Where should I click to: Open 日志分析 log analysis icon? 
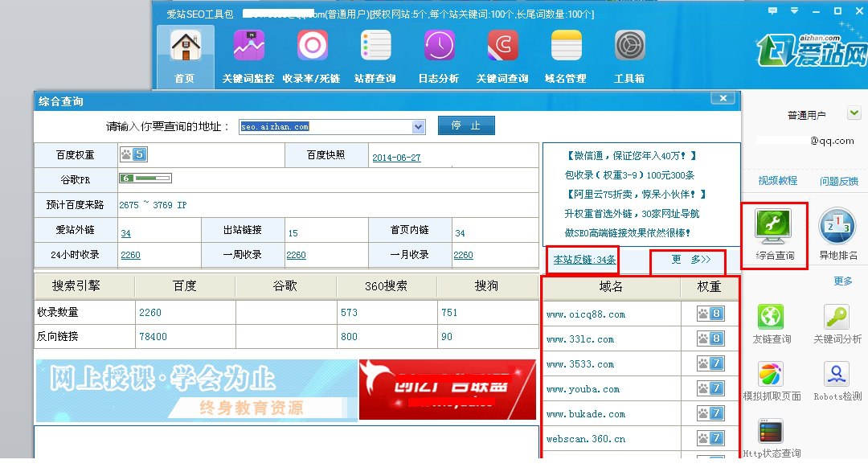coord(439,46)
